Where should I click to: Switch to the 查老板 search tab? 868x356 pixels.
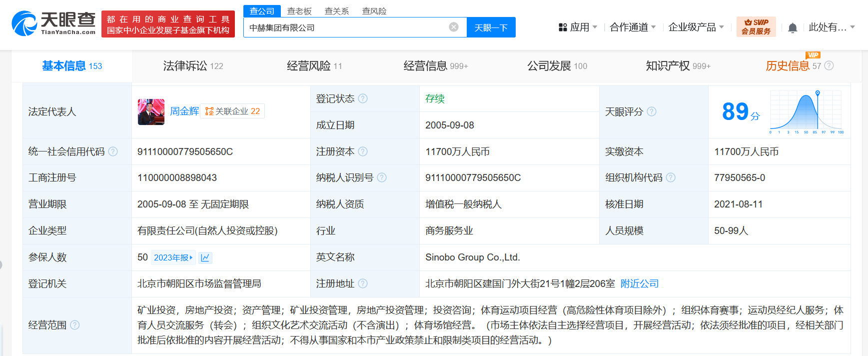299,11
